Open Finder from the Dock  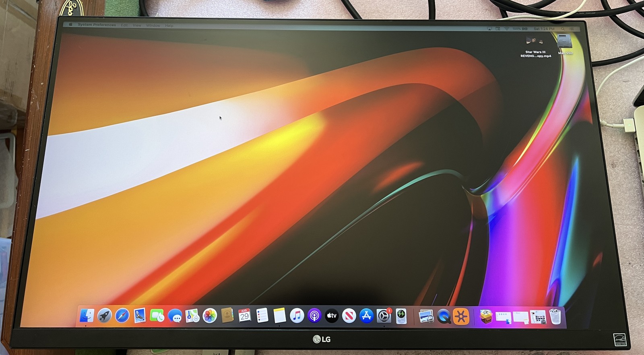coord(87,316)
